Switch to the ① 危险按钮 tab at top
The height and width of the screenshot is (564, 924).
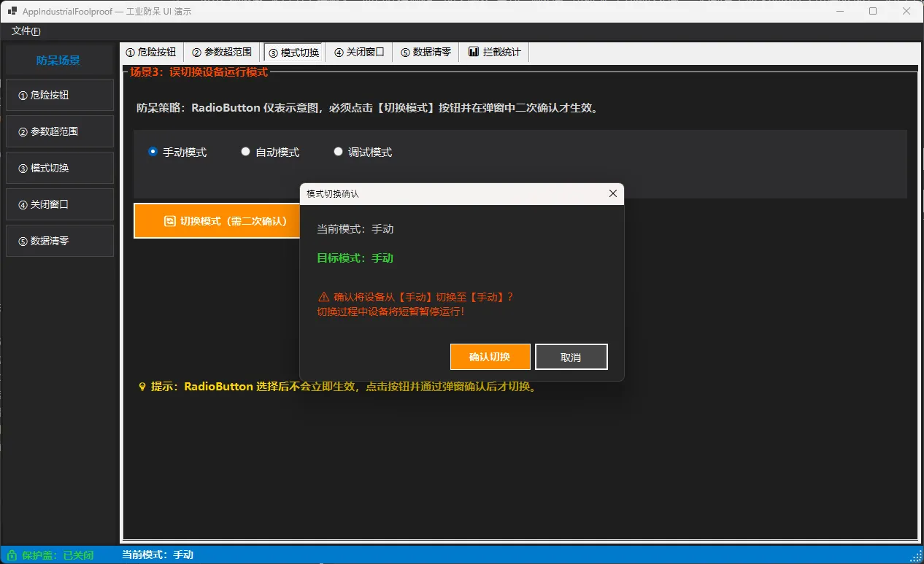pos(151,52)
